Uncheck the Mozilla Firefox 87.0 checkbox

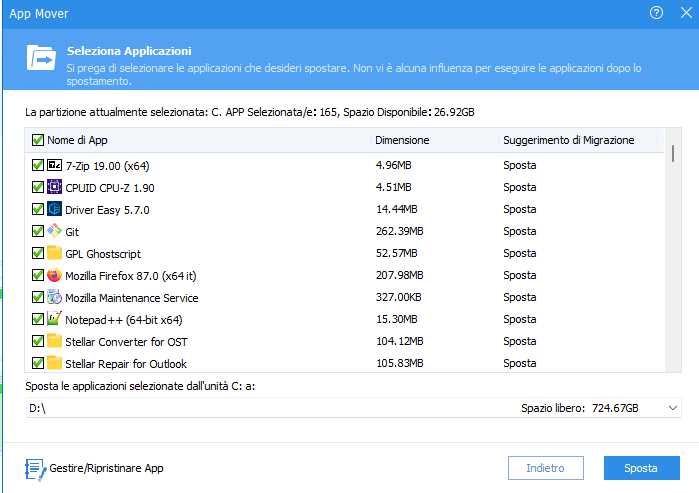38,275
